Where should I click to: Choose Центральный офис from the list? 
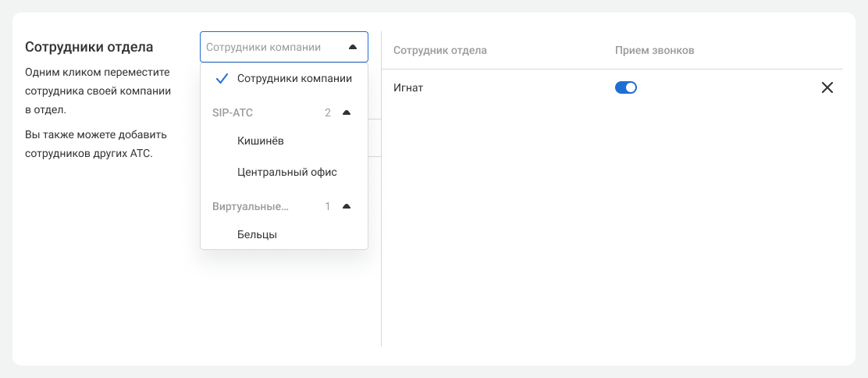[x=286, y=172]
